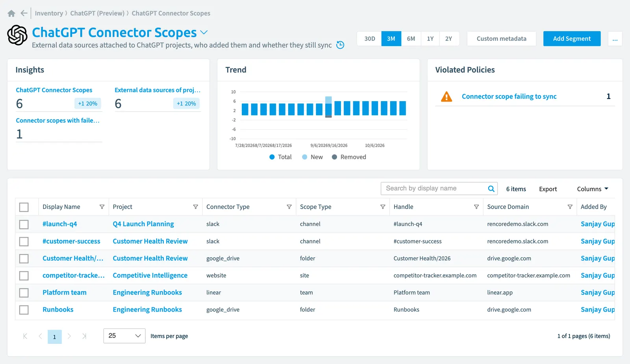Go to first page arrow icon

pos(25,336)
